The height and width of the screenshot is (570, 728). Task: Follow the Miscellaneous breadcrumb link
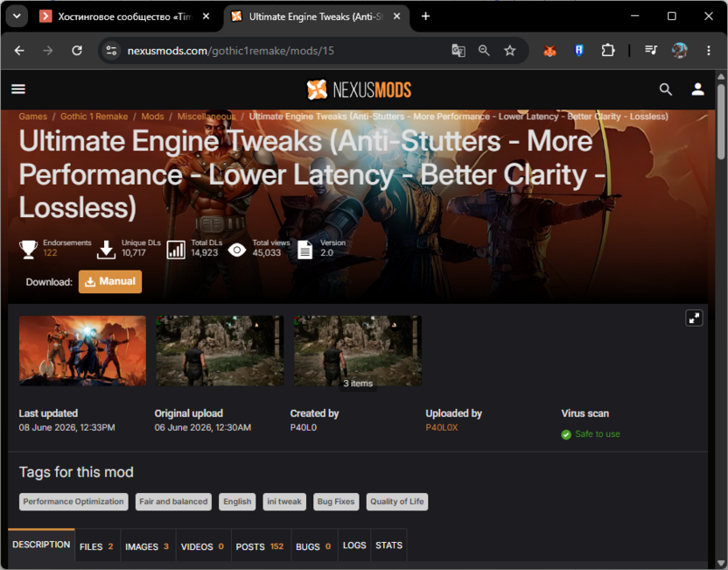(206, 116)
